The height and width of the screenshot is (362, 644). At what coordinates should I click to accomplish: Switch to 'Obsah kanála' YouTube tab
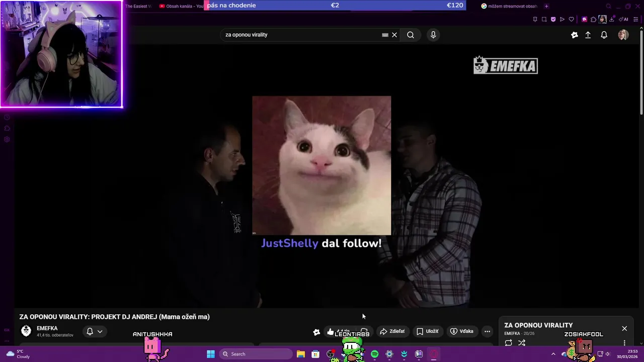click(181, 6)
